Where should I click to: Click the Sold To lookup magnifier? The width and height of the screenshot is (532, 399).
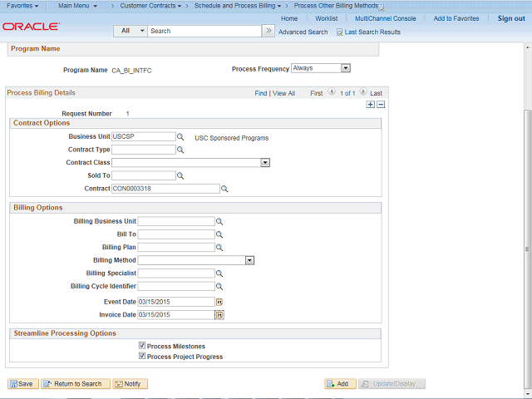pos(180,176)
